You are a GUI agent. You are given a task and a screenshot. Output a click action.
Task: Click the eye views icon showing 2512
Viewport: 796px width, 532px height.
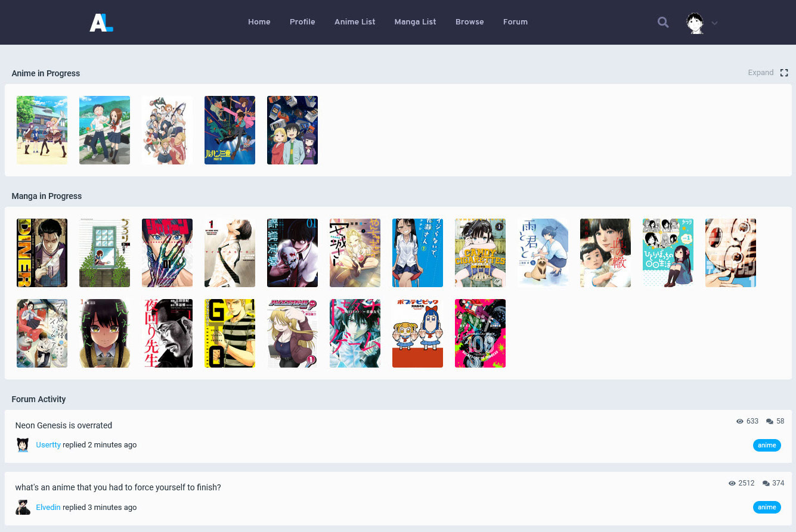click(732, 483)
